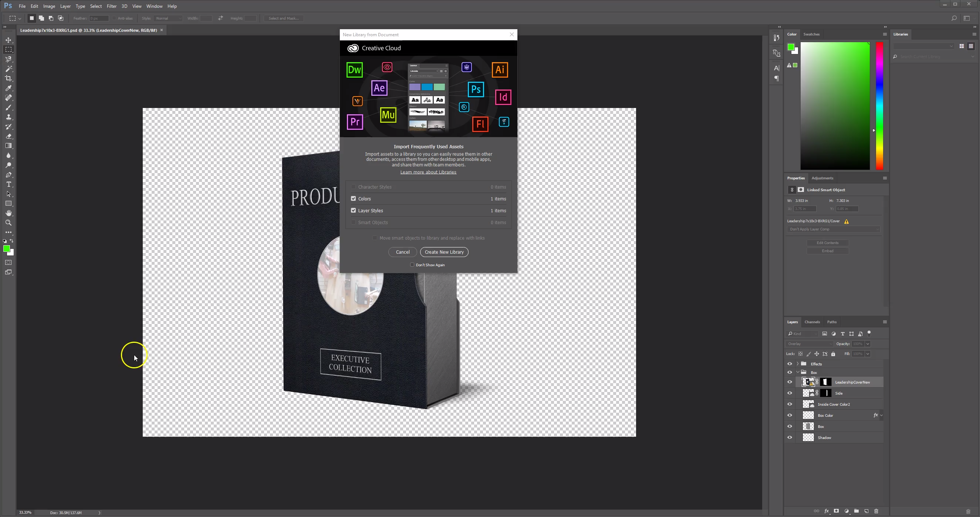Open Don't Apply Layer Comp dropdown

[834, 229]
